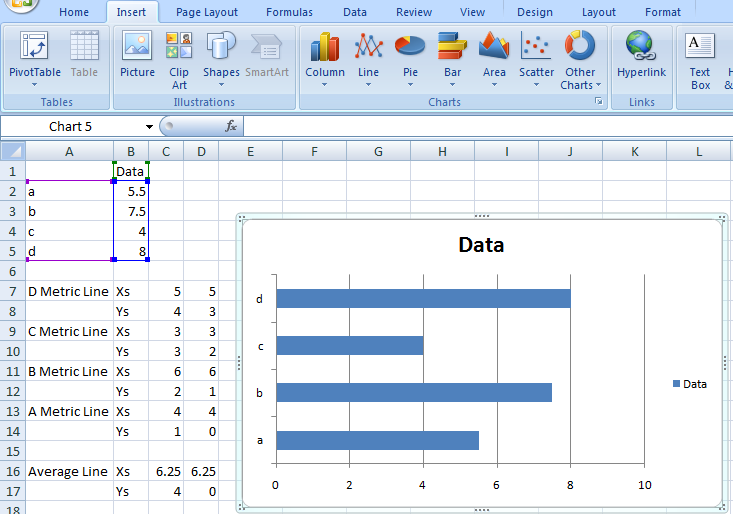
Task: Open the Name Box dropdown arrow
Action: pyautogui.click(x=149, y=127)
